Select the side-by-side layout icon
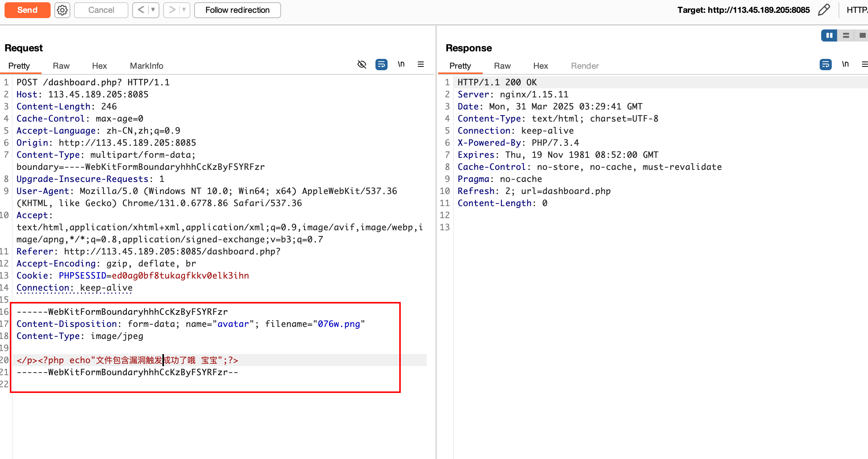This screenshot has width=868, height=459. (x=829, y=35)
